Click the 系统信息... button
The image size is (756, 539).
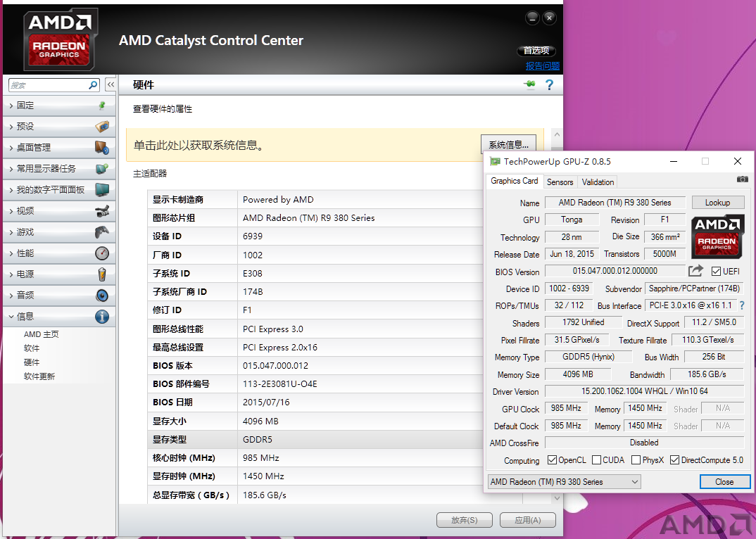click(509, 145)
